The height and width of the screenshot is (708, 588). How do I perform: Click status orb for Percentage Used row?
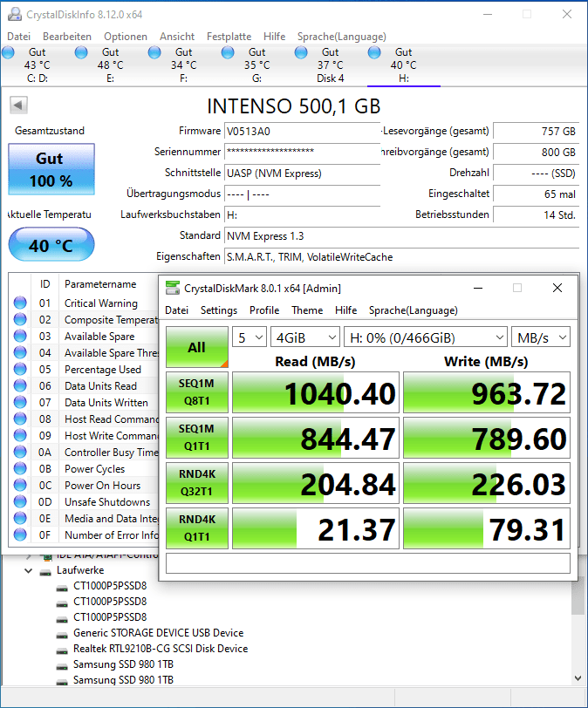coord(20,369)
